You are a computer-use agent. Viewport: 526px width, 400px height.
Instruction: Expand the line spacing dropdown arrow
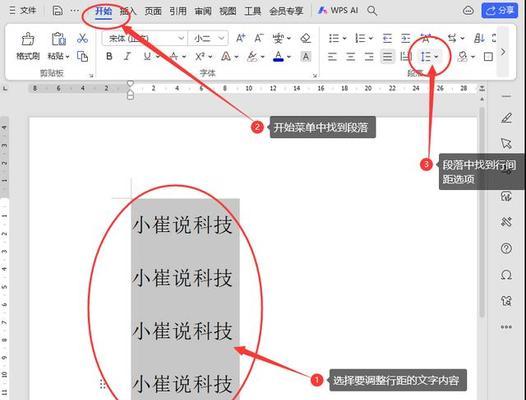pyautogui.click(x=436, y=57)
